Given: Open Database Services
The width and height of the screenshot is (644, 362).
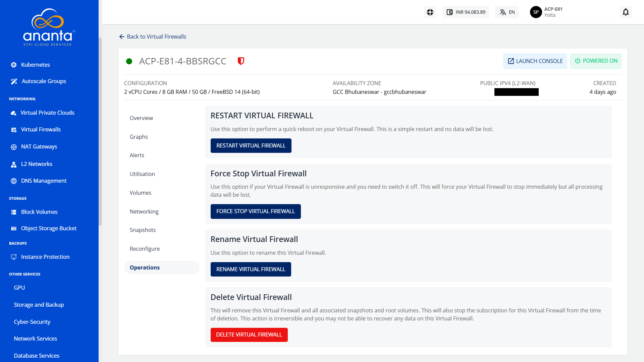Looking at the screenshot, I should (37, 356).
